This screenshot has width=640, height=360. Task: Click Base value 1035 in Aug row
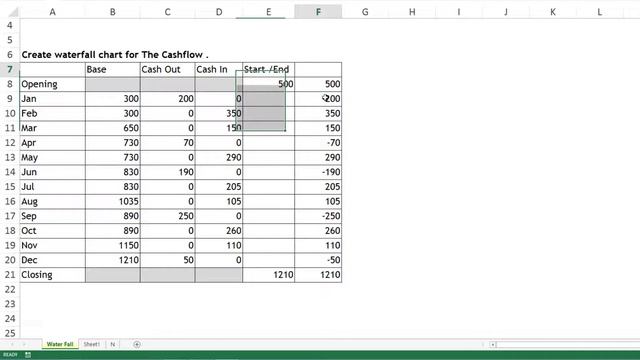(113, 202)
